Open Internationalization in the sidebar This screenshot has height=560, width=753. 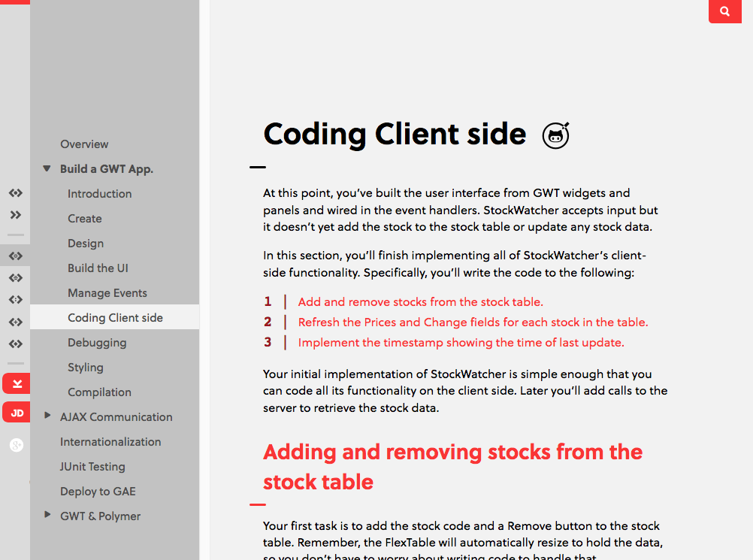click(110, 442)
